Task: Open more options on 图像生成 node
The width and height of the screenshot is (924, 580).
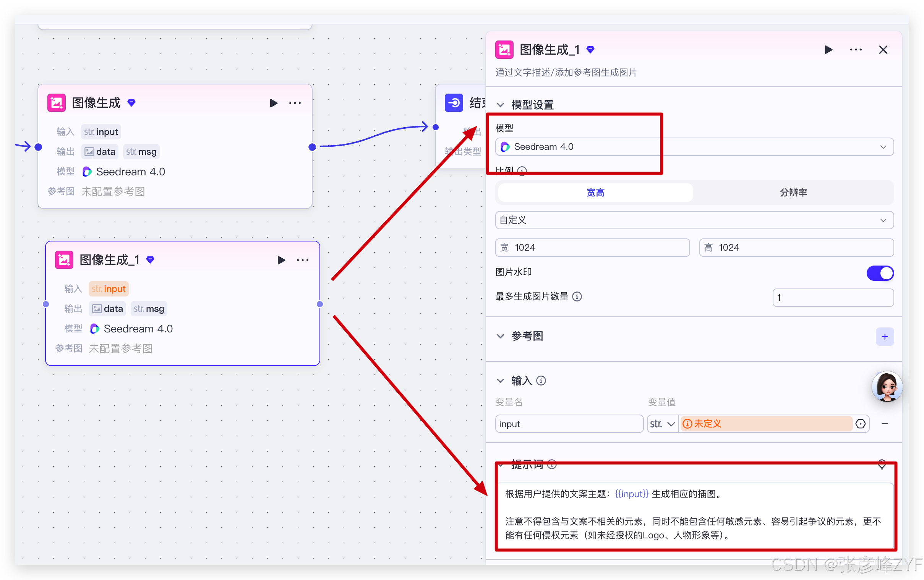Action: pyautogui.click(x=295, y=103)
